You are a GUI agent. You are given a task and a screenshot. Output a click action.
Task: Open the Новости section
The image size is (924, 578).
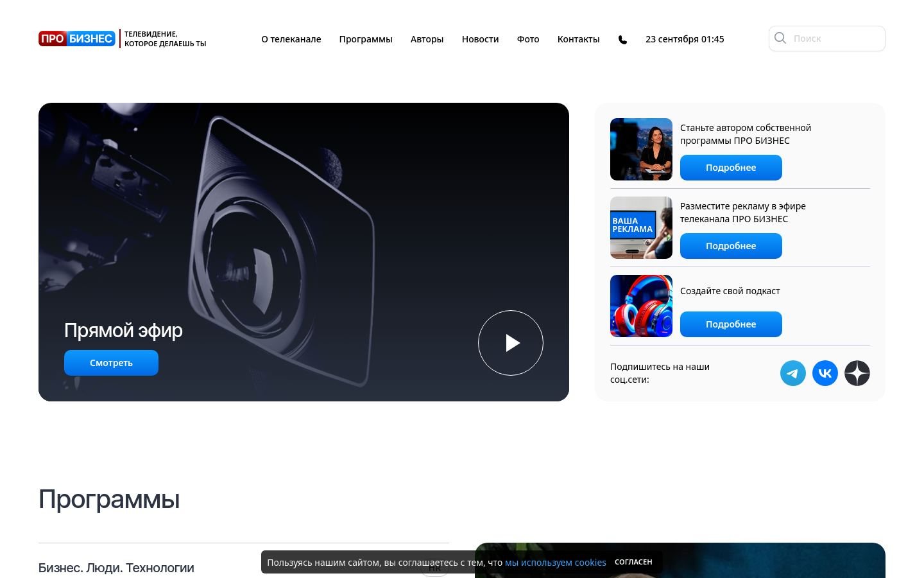click(x=480, y=39)
